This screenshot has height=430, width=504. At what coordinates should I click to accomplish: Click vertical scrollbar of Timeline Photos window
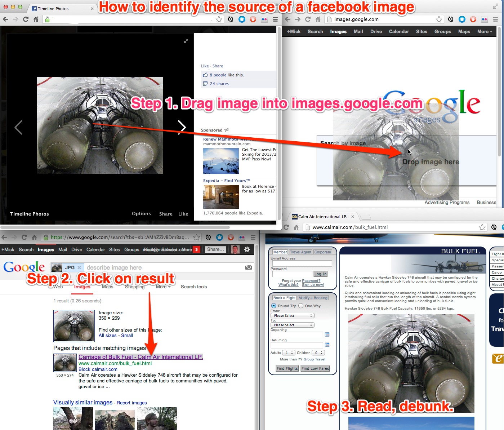[279, 123]
